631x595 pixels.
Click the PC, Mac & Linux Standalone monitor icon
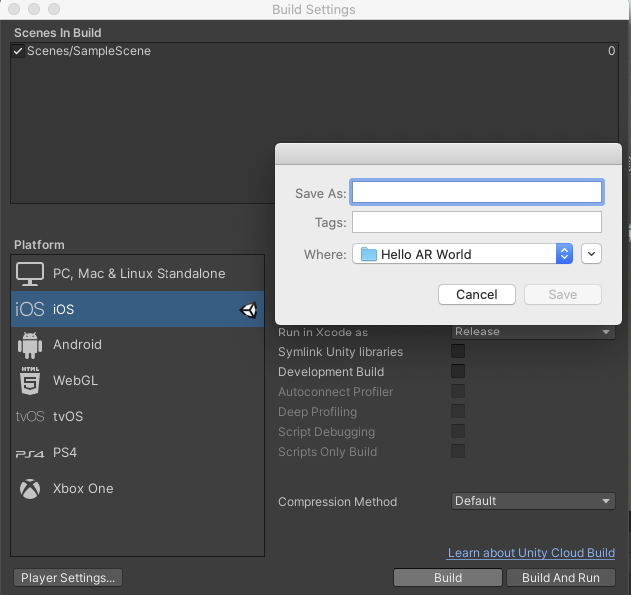point(30,273)
